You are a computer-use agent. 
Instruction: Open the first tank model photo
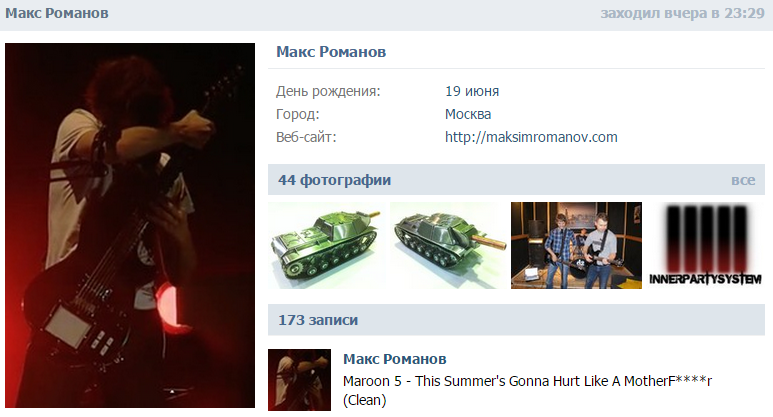coord(327,245)
